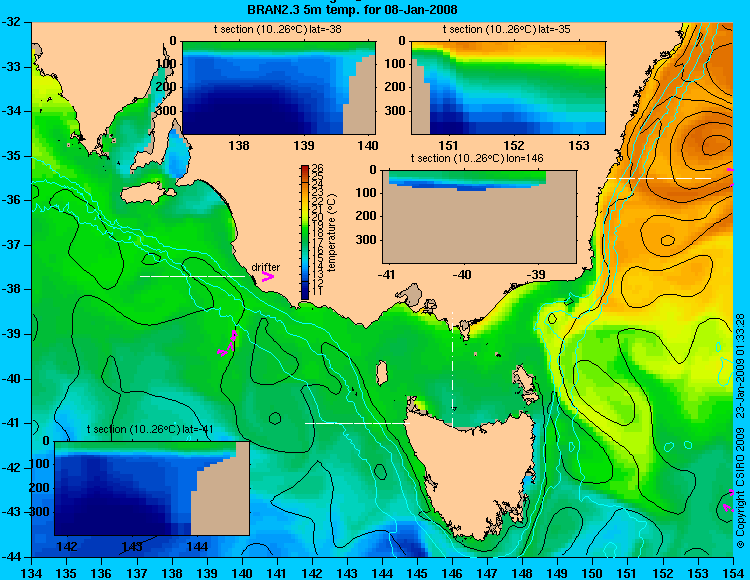Select the magenta drifter marker near 154E, 43S
Screen dimensions: 750x580
click(x=728, y=501)
